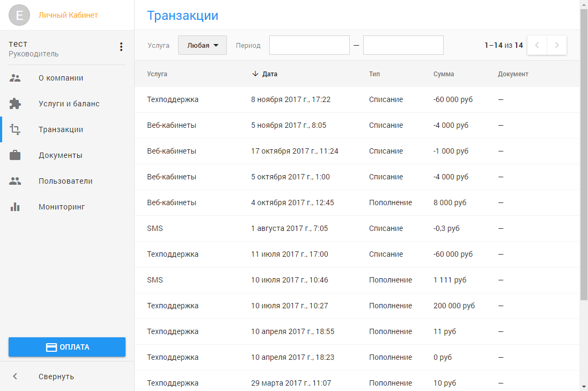Expand the Любая service filter dropdown
The height and width of the screenshot is (391, 588).
pos(202,46)
